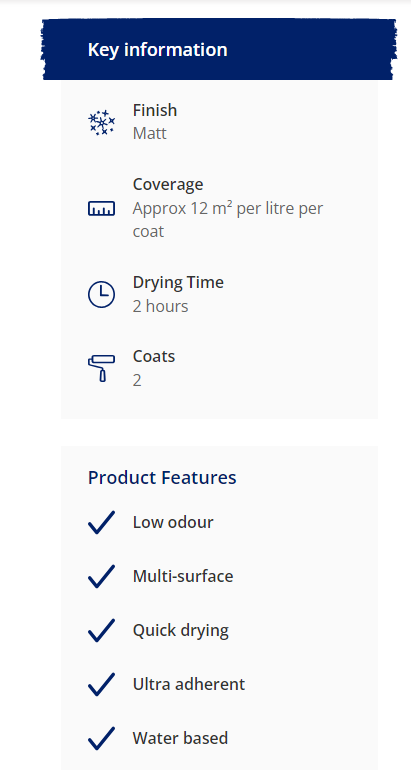Click the checkmark beside Quick drying
Screen dimensions: 411x770
point(102,630)
